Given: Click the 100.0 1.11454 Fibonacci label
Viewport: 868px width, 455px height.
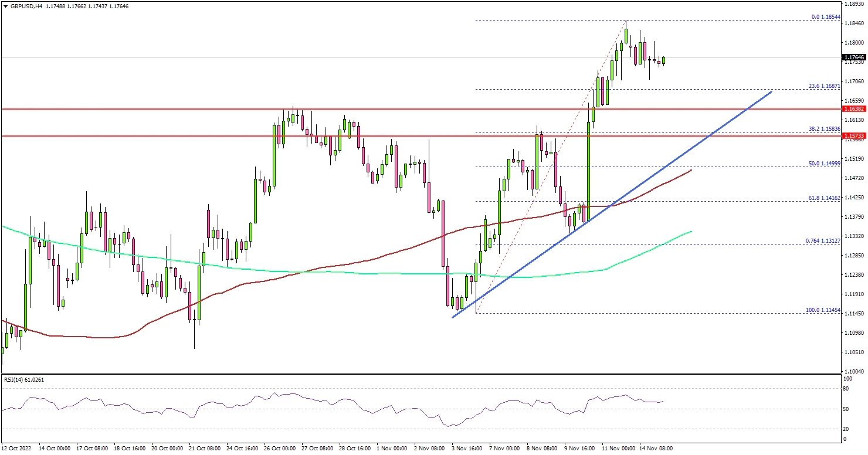Looking at the screenshot, I should [x=825, y=310].
